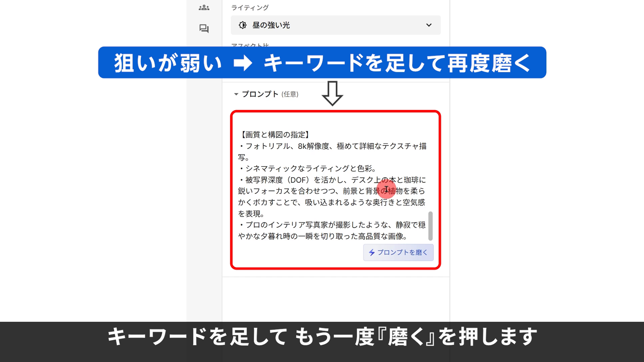Viewport: 644px width, 362px height.
Task: Click the ライティング label
Action: 250,8
